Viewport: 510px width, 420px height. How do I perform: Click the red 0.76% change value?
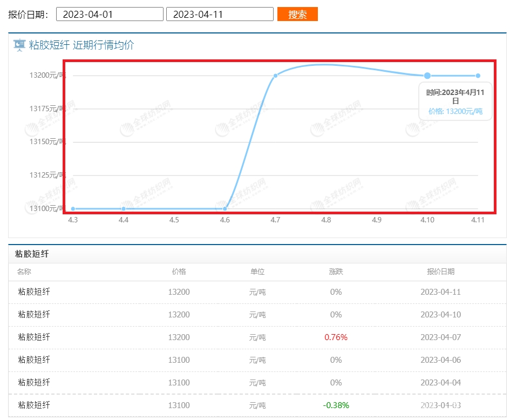336,337
